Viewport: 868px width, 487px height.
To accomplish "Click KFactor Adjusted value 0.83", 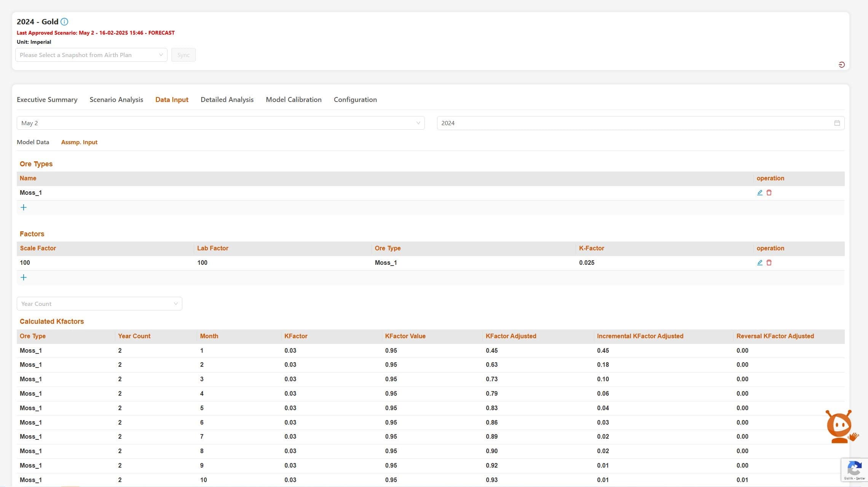I will (491, 408).
